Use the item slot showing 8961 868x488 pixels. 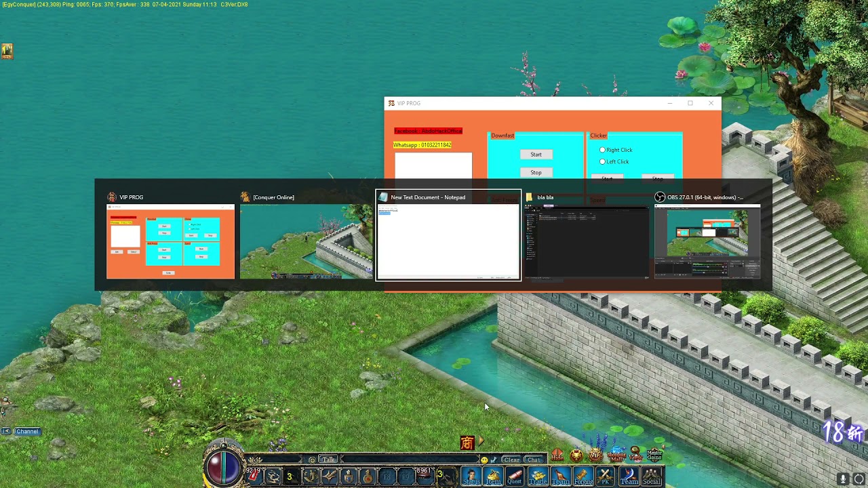(425, 476)
